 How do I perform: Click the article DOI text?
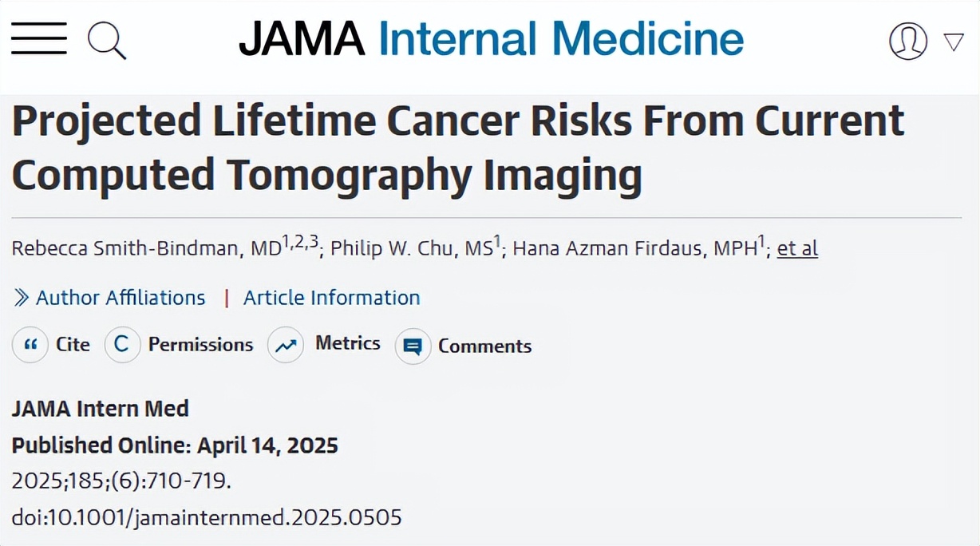[x=207, y=517]
